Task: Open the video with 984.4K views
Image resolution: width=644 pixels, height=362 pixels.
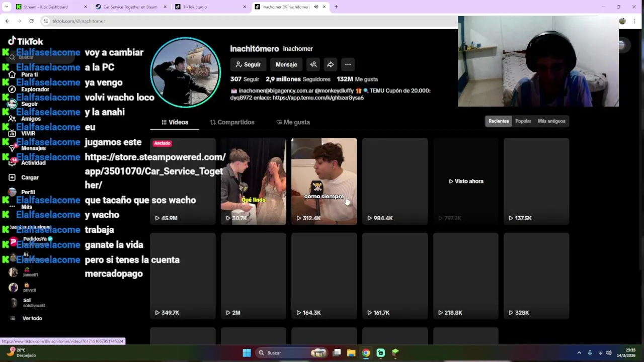Action: click(395, 181)
